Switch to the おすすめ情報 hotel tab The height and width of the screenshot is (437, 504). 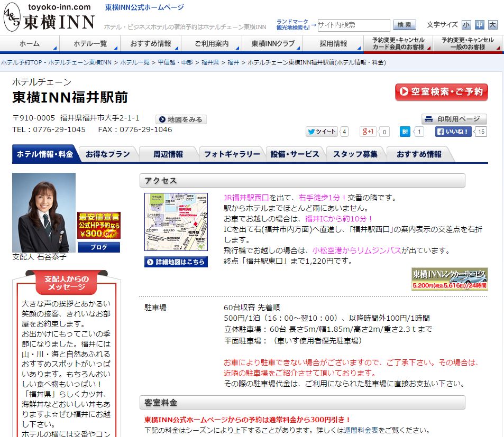(x=419, y=154)
